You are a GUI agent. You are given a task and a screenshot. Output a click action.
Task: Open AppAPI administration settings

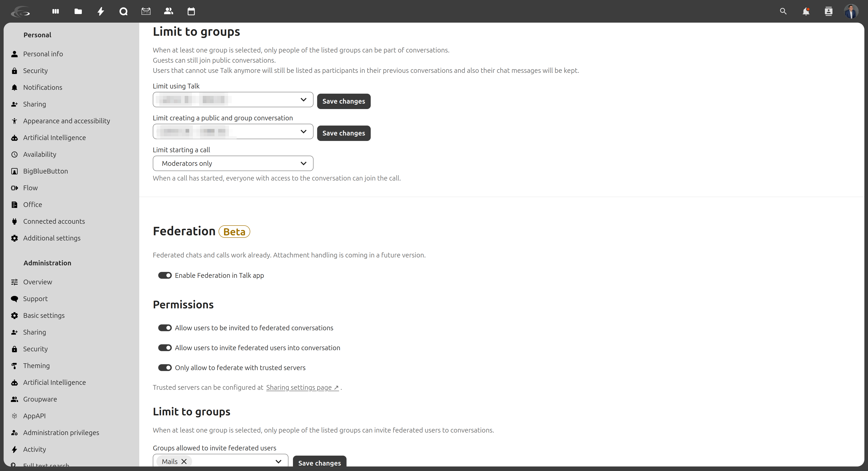[34, 416]
